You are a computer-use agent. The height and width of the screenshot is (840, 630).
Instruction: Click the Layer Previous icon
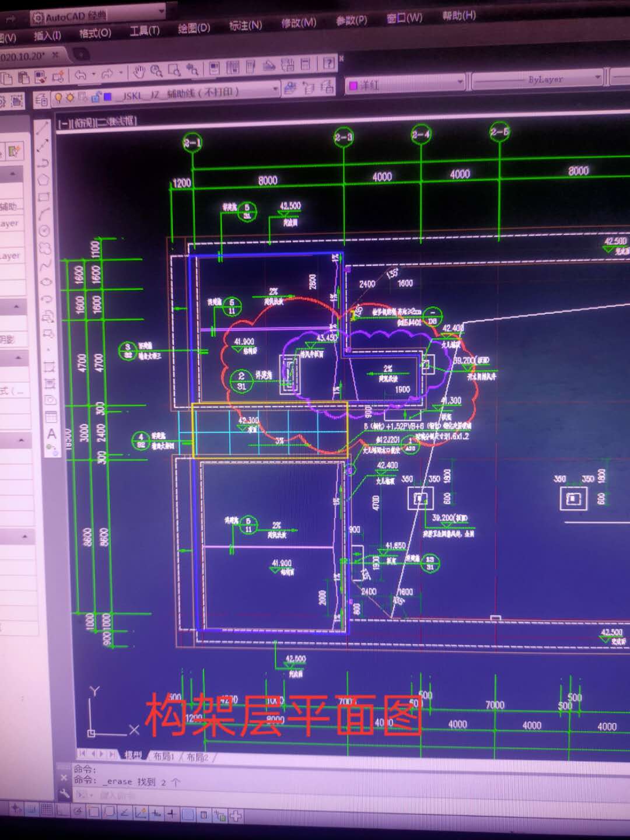tap(309, 88)
